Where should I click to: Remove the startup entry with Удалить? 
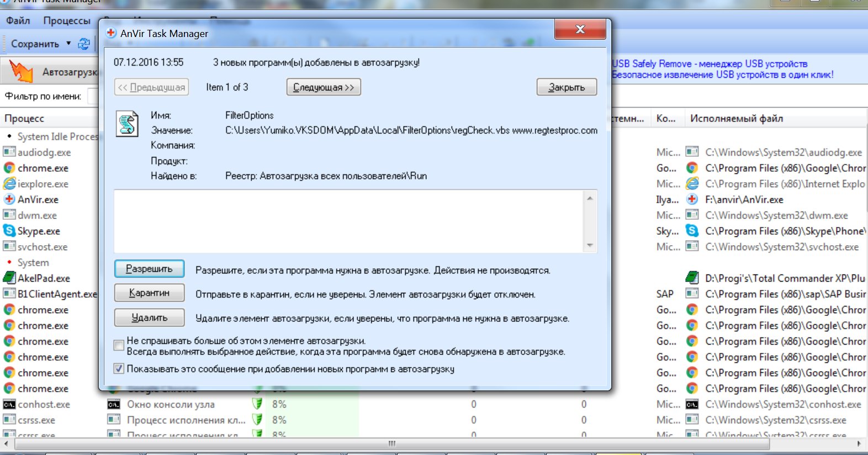149,318
